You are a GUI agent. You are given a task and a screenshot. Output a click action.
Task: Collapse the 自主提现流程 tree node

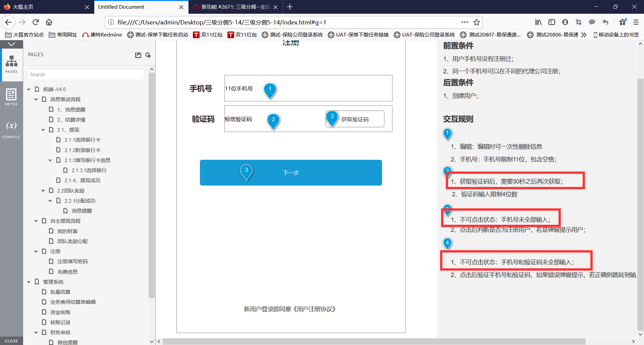(36, 221)
